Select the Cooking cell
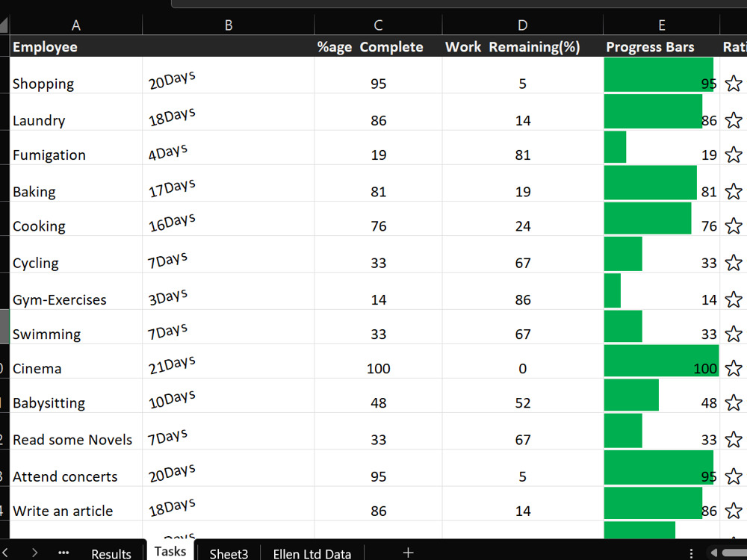 click(x=75, y=219)
